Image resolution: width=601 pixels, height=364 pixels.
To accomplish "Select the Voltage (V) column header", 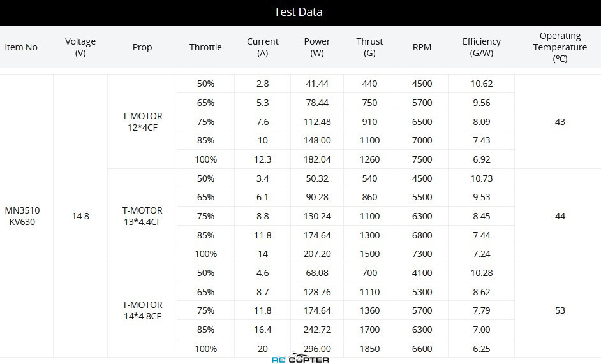I will [x=80, y=47].
